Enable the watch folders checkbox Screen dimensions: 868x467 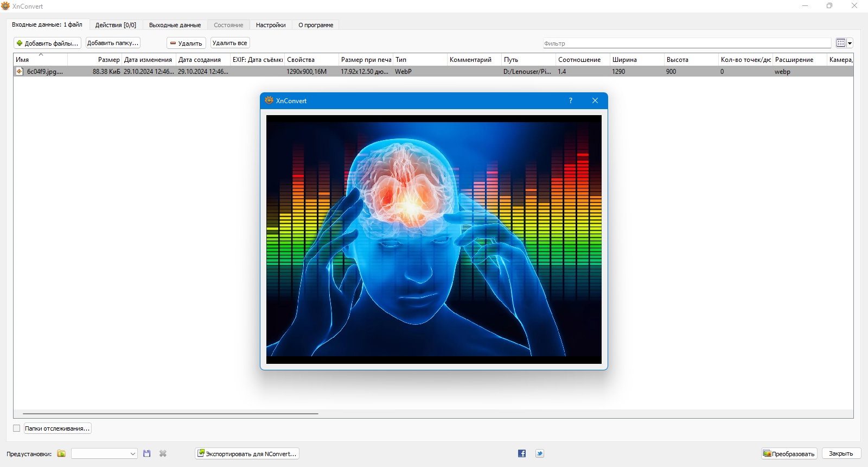17,428
